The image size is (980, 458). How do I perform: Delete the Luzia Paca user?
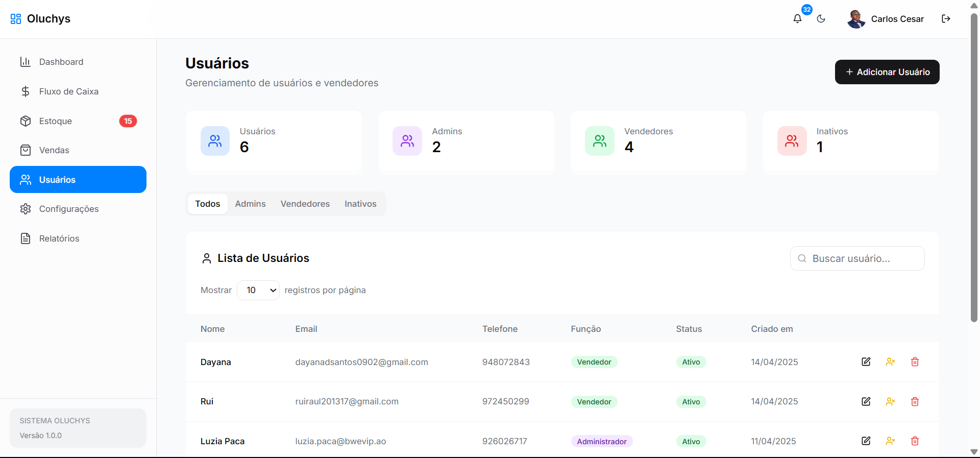pyautogui.click(x=915, y=441)
